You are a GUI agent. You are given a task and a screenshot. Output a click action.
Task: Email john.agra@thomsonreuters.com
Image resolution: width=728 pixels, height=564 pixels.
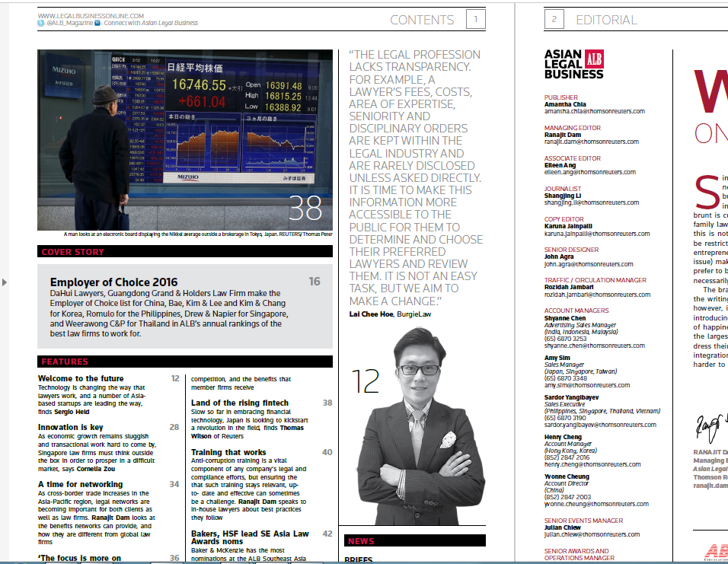[x=589, y=264]
